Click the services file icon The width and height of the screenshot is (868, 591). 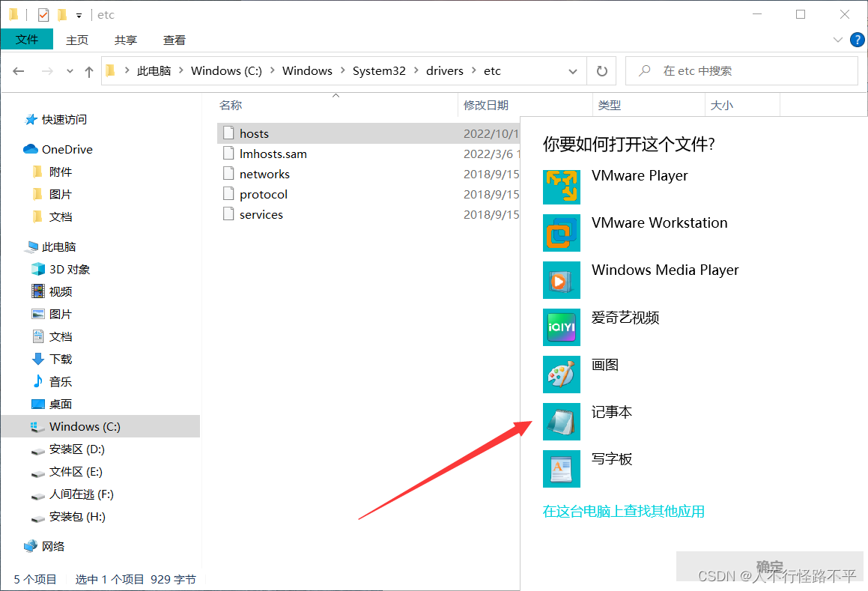[x=228, y=213]
